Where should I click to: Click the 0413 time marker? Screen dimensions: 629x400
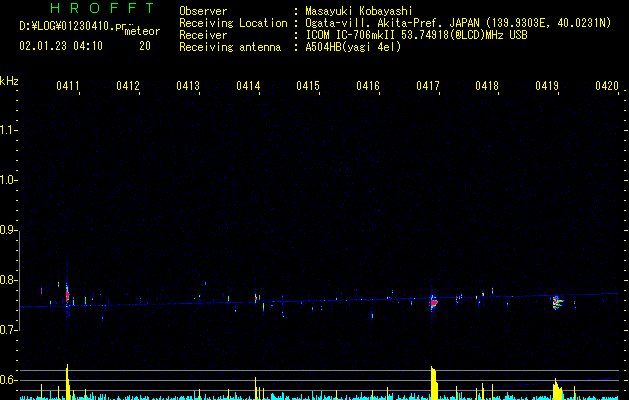[x=188, y=86]
